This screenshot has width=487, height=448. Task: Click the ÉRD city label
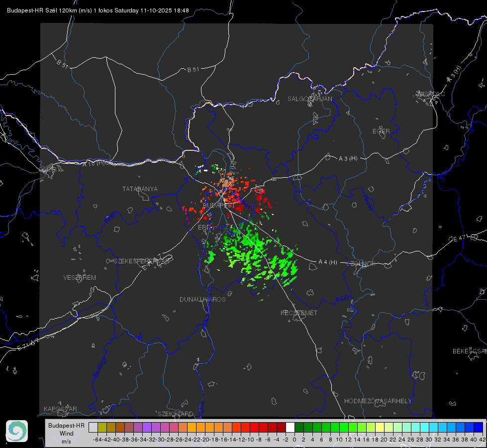(x=204, y=227)
